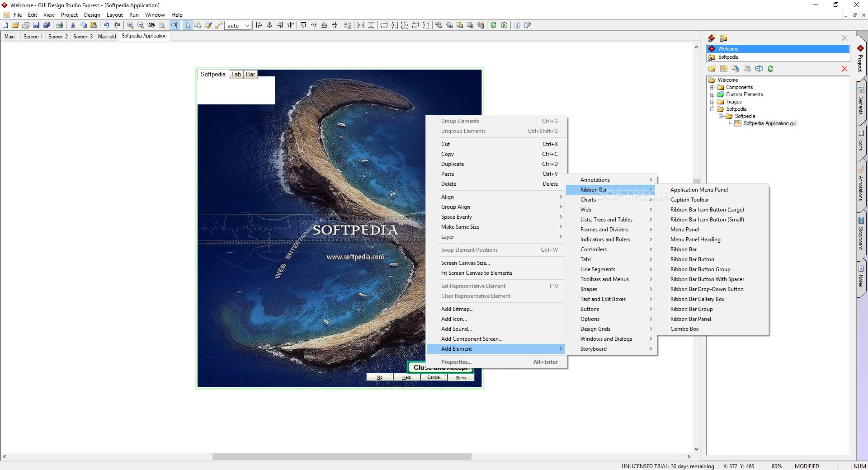This screenshot has height=470, width=868.
Task: Click the refresh icon in project panel
Action: click(x=770, y=69)
